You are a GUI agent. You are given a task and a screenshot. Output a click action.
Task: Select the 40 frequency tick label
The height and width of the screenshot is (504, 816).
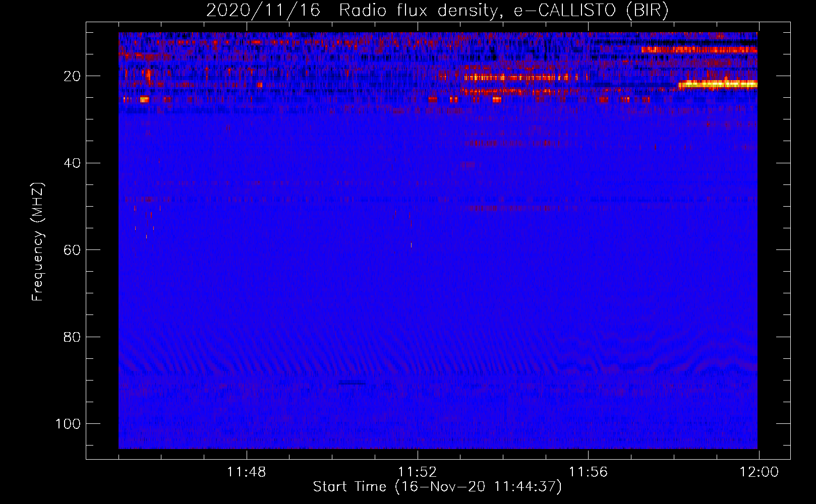[72, 163]
